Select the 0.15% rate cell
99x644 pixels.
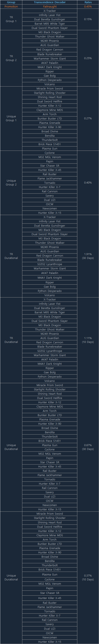point(88,19)
